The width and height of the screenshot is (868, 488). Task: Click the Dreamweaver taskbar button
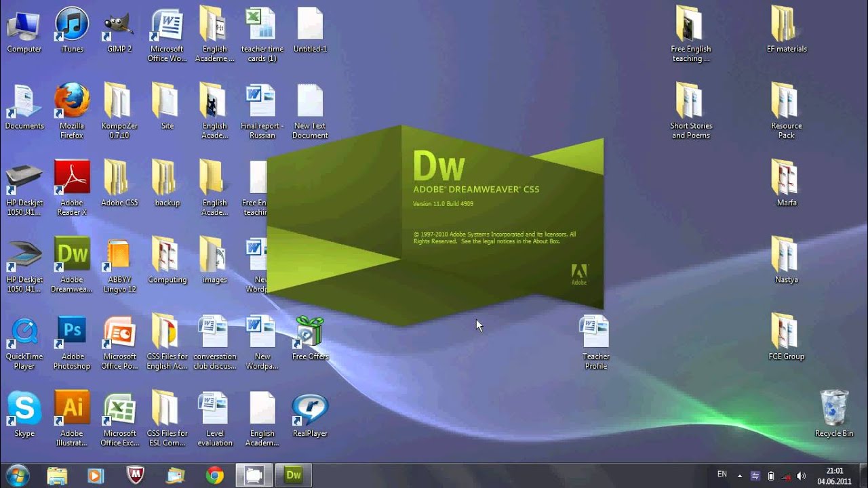(294, 475)
